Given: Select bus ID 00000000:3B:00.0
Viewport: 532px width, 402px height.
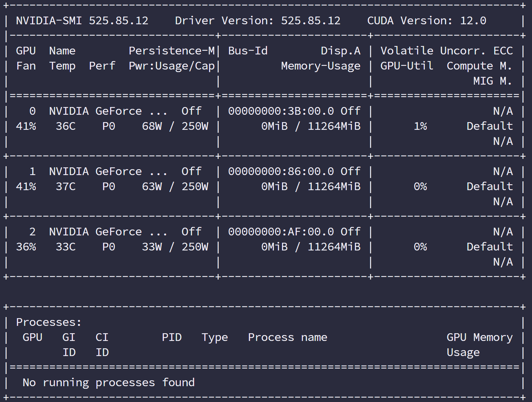Looking at the screenshot, I should 281,111.
